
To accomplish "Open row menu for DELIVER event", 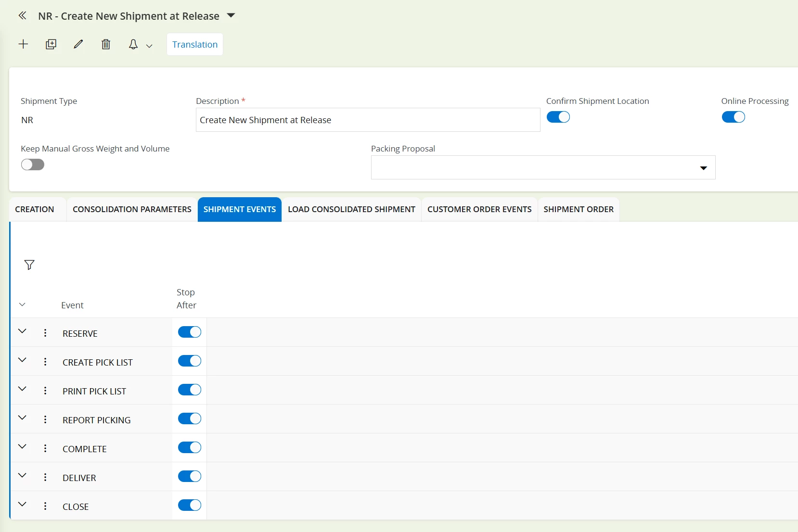I will point(45,477).
